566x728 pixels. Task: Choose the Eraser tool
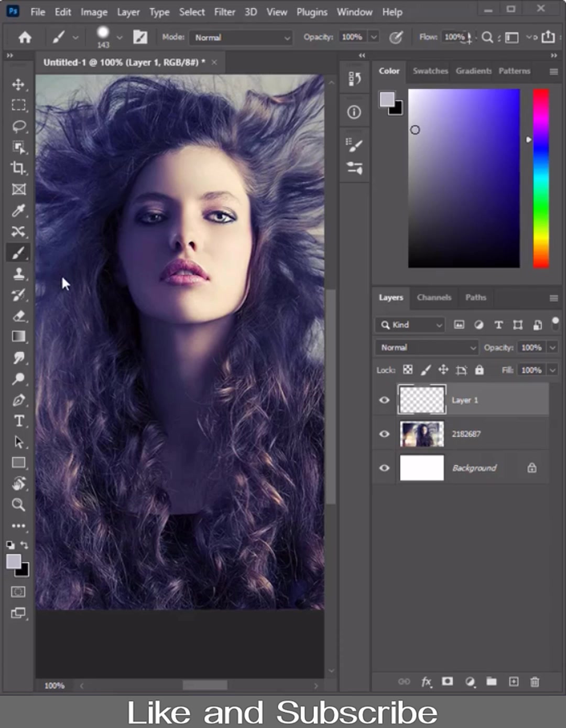click(x=19, y=316)
